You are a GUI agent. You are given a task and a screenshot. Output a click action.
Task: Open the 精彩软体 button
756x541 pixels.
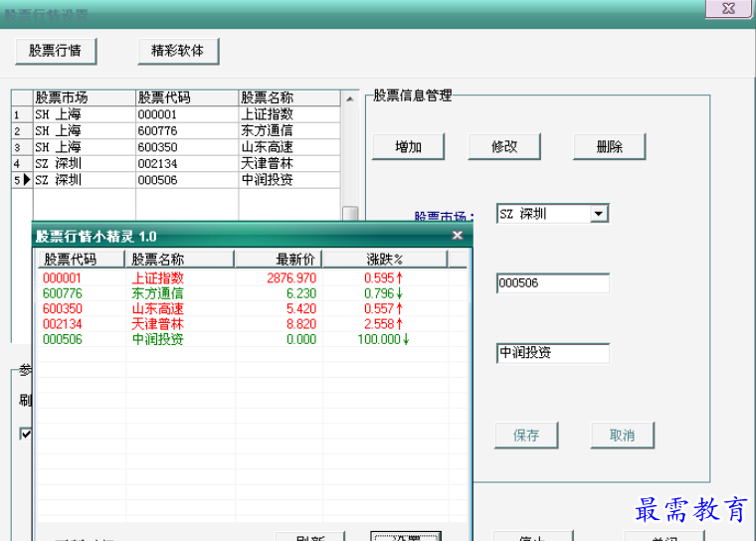click(178, 51)
